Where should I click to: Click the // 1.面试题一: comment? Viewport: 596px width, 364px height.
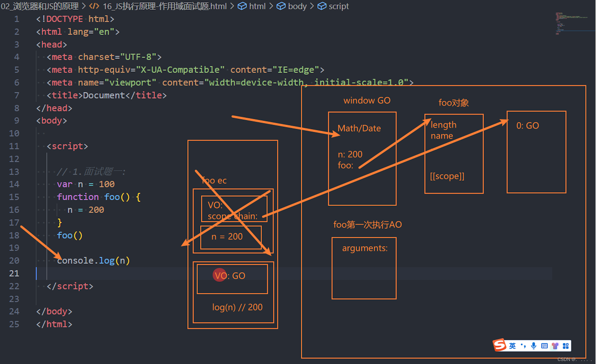(91, 172)
